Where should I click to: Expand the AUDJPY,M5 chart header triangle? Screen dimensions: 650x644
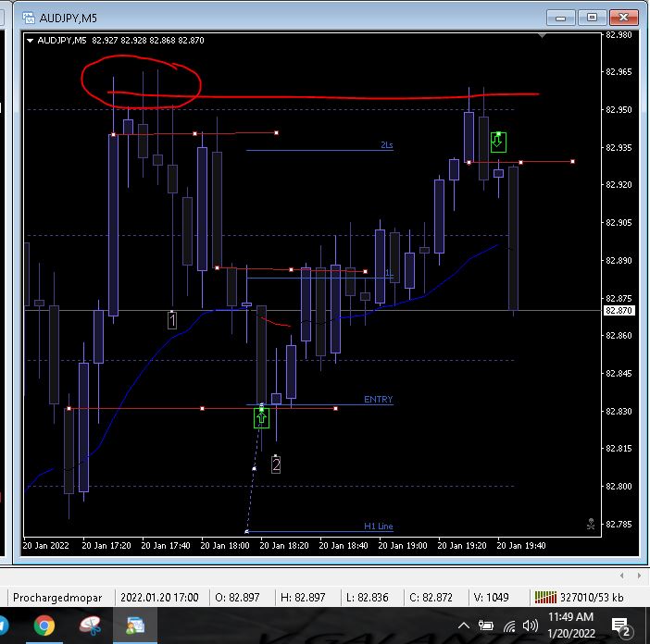coord(30,40)
